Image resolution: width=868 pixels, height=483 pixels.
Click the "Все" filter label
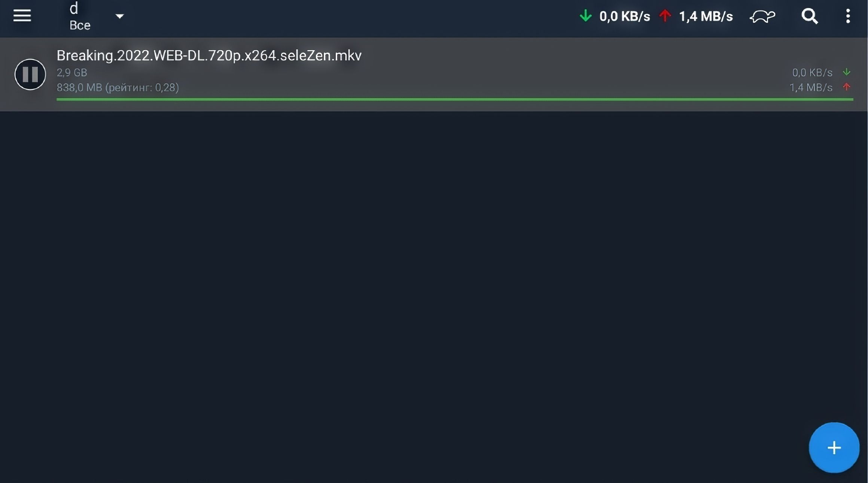pyautogui.click(x=80, y=25)
